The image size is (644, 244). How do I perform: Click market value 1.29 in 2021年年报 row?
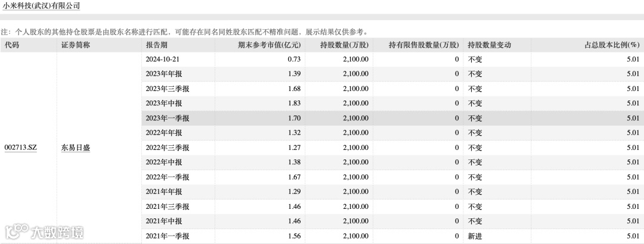[x=294, y=192]
